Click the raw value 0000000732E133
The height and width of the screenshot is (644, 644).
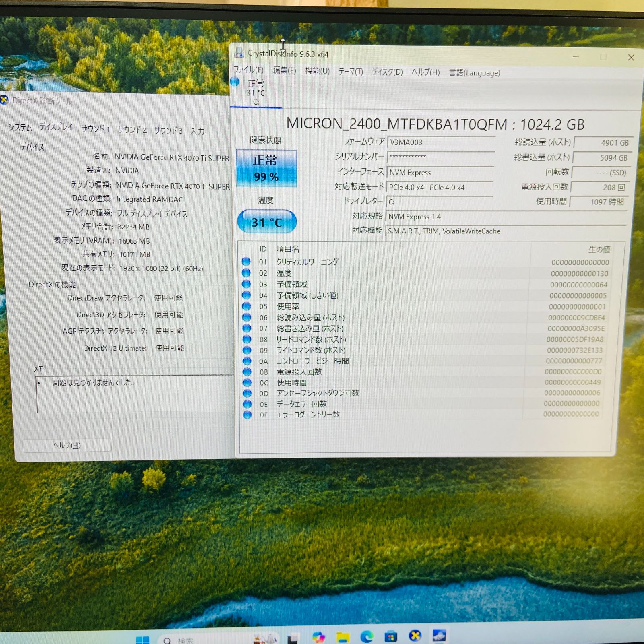575,350
